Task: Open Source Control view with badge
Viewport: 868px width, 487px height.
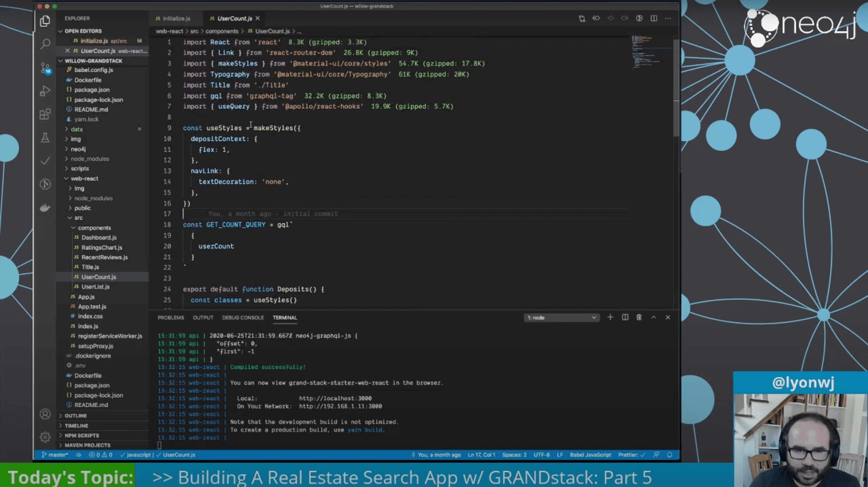Action: pos(45,68)
